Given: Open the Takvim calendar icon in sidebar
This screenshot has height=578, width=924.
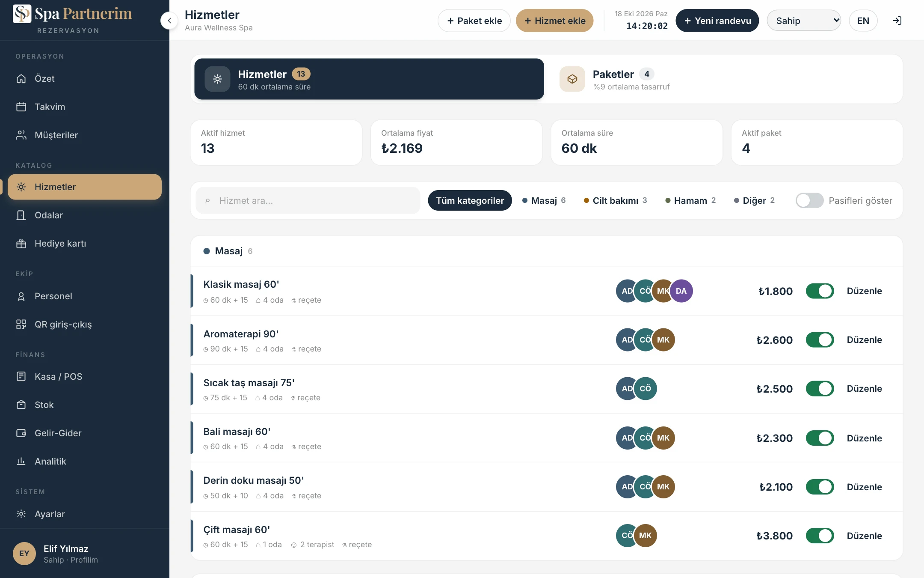Looking at the screenshot, I should (21, 107).
